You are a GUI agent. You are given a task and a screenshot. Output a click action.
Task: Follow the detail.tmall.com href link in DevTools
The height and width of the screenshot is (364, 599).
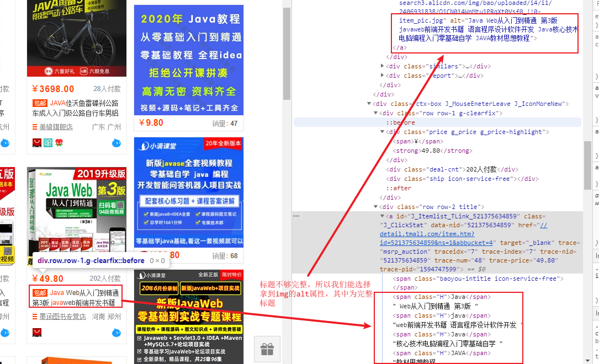click(x=463, y=234)
